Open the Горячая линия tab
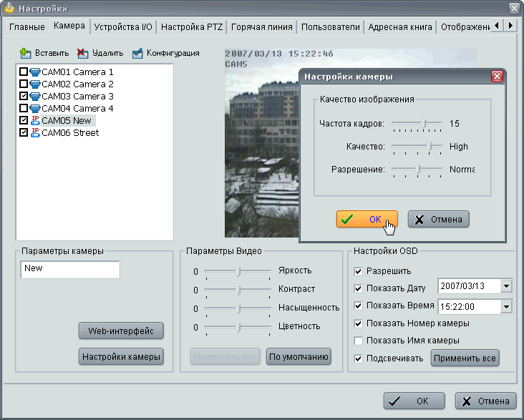This screenshot has height=420, width=524. click(x=262, y=27)
